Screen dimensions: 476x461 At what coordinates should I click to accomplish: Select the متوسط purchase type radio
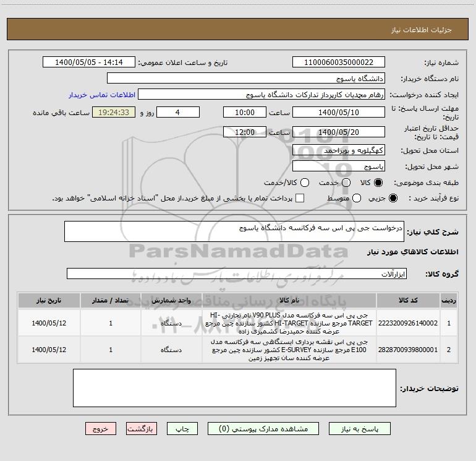357,198
